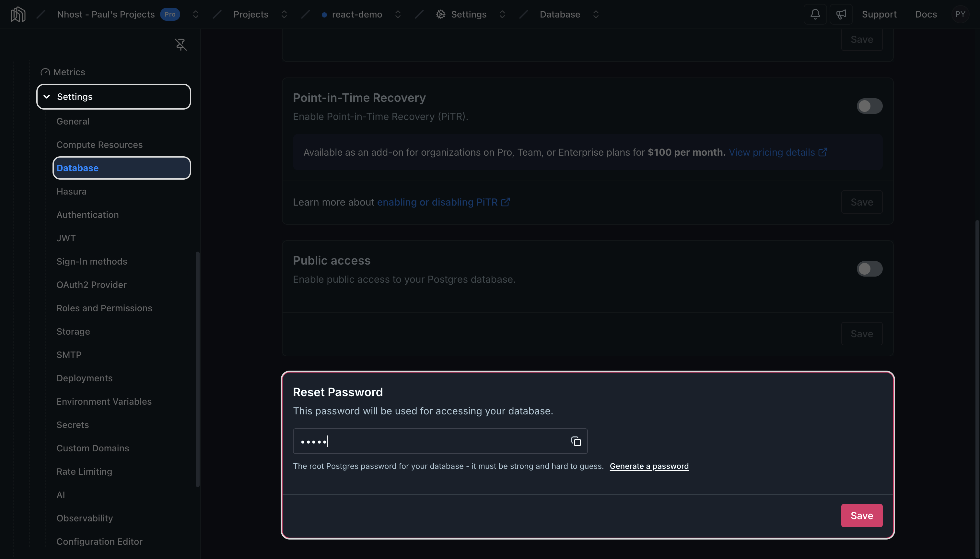This screenshot has height=559, width=980.
Task: Open the notifications bell
Action: click(815, 15)
